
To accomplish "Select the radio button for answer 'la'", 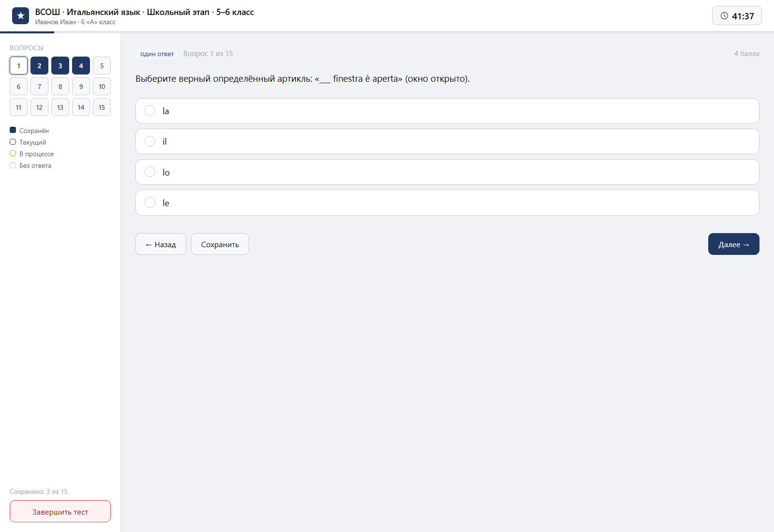I will point(150,111).
